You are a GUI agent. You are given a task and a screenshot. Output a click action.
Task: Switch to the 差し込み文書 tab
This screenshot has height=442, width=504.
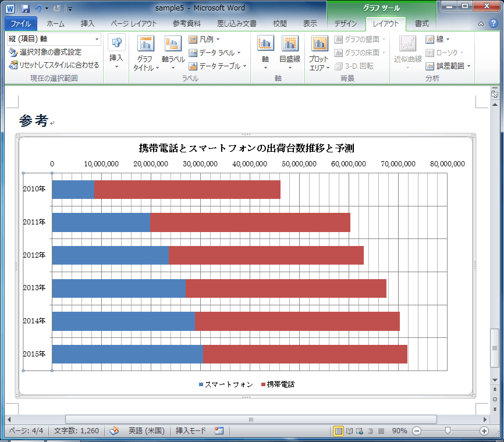(x=236, y=23)
